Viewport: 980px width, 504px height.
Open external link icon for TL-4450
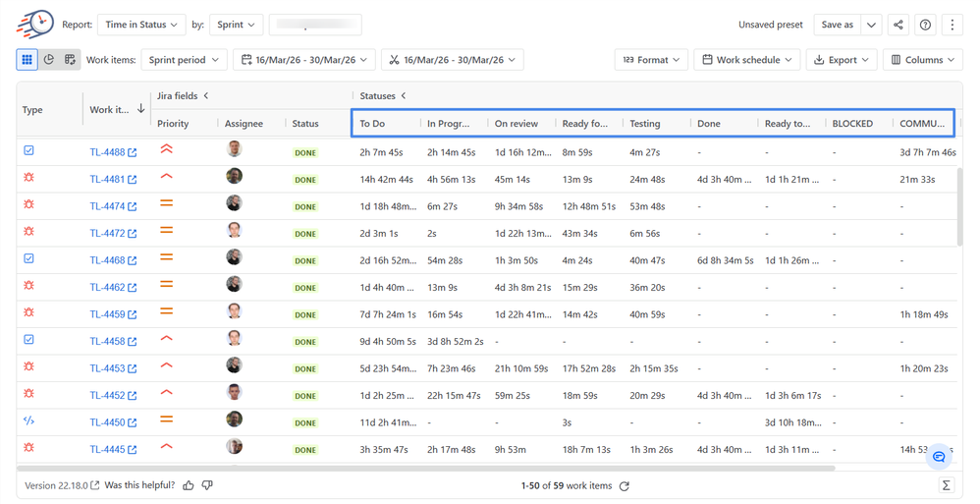point(133,422)
